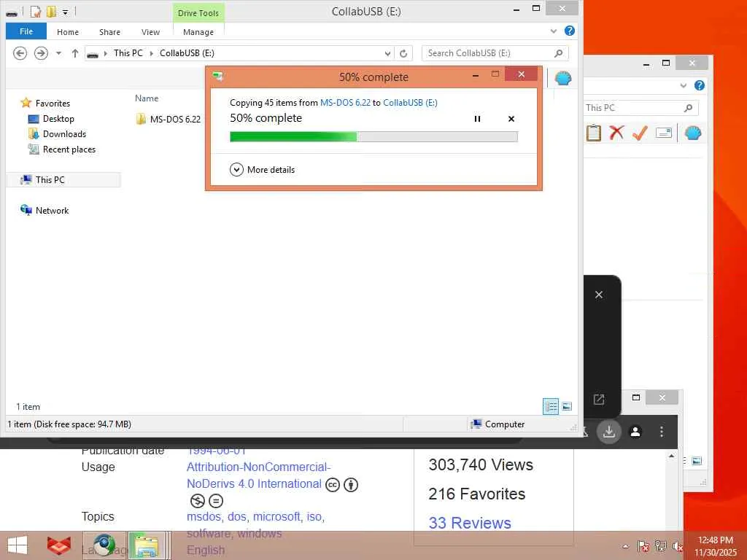
Task: Switch to large icons view layout
Action: point(566,407)
